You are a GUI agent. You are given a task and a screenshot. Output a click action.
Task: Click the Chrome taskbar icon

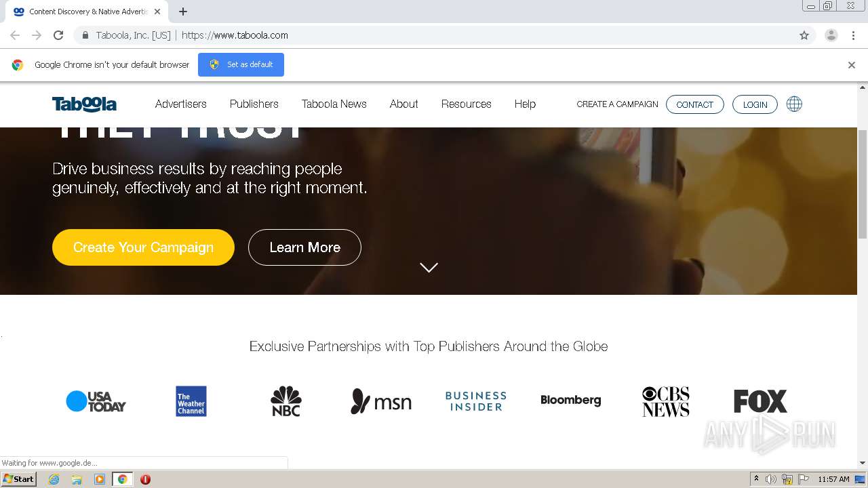122,479
